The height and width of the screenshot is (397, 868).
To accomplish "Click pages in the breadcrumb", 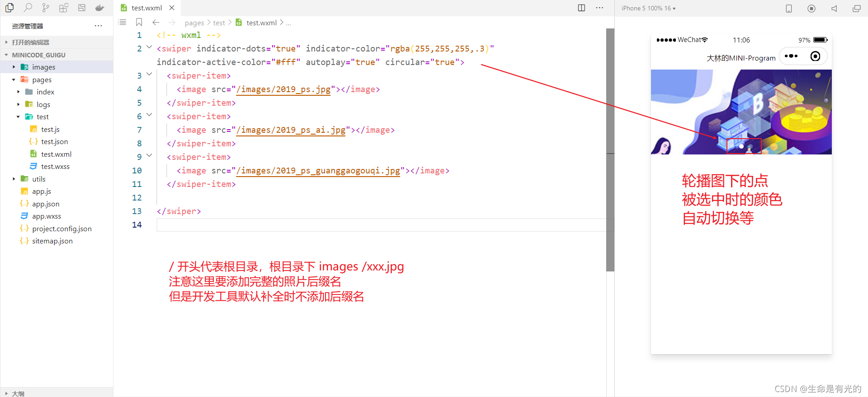I will 194,23.
